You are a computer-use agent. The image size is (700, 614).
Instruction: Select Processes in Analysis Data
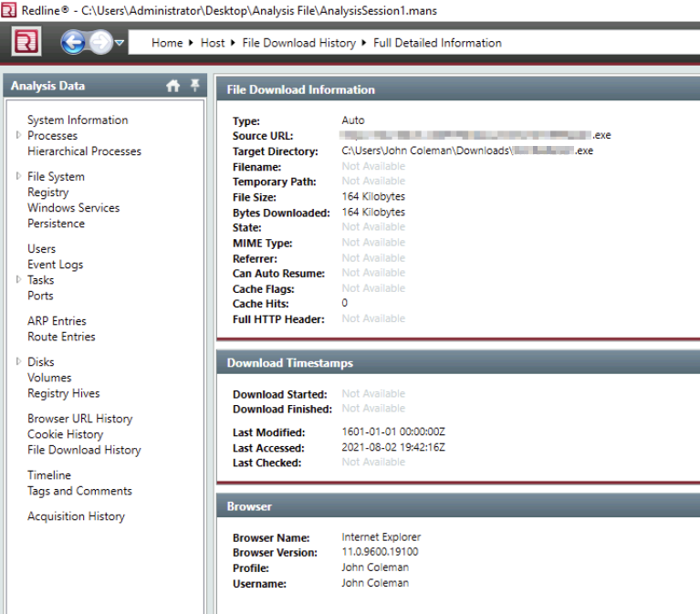pos(52,136)
